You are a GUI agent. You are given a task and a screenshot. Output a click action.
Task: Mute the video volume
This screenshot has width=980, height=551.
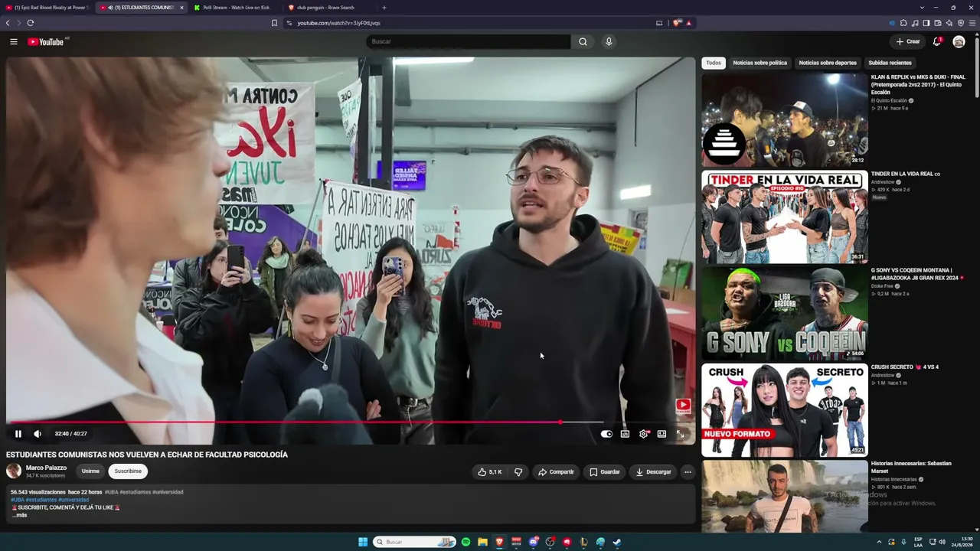click(38, 434)
